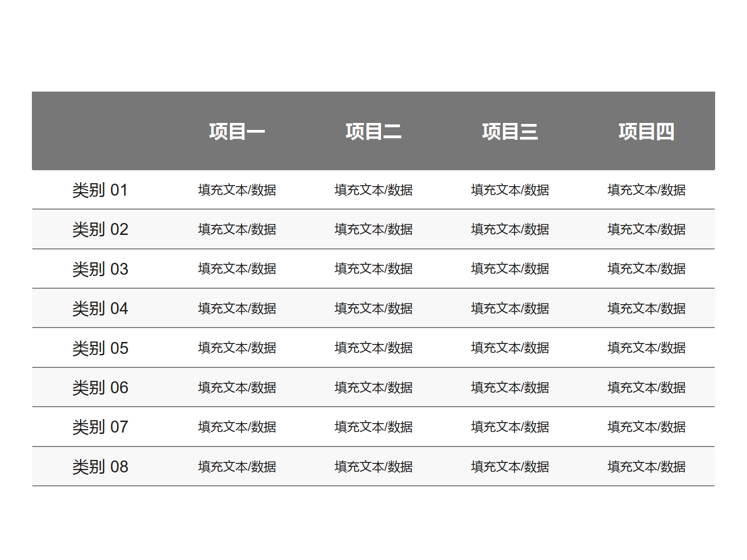This screenshot has width=747, height=560.
Task: Select 类别 02 cell under 项目一
Action: tap(237, 229)
